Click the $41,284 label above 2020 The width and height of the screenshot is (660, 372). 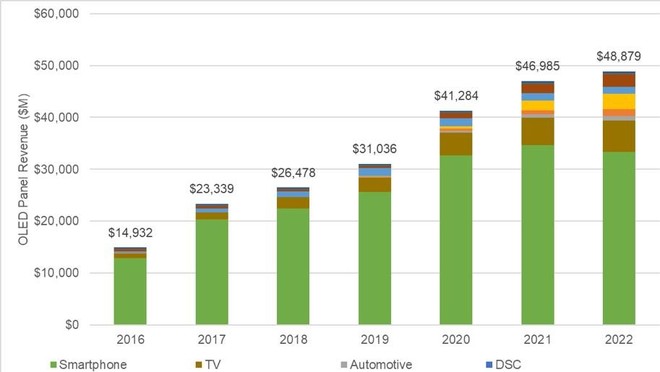[x=456, y=96]
